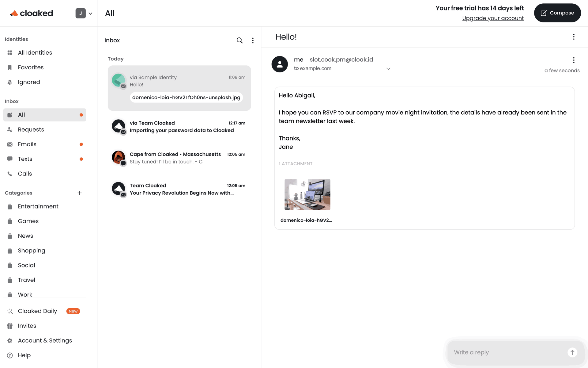Open the Entertainment category
This screenshot has width=588, height=368.
point(45,207)
